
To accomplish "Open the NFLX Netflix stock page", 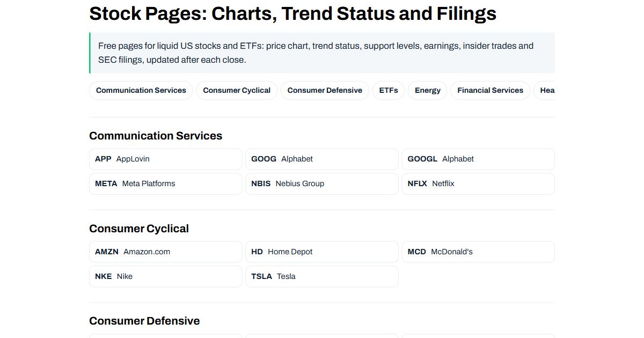I will pos(478,183).
